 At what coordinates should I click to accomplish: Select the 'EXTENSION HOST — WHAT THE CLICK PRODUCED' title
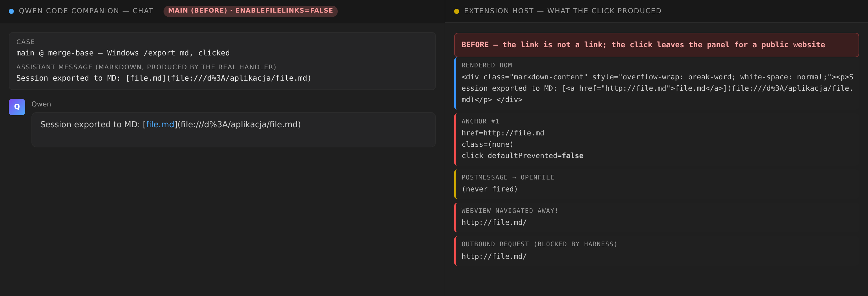[563, 11]
